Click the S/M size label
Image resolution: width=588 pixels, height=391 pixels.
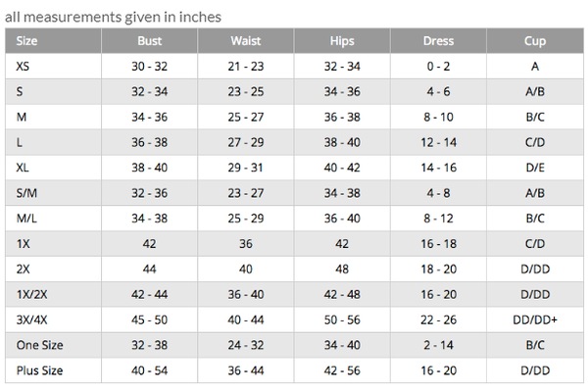point(26,193)
